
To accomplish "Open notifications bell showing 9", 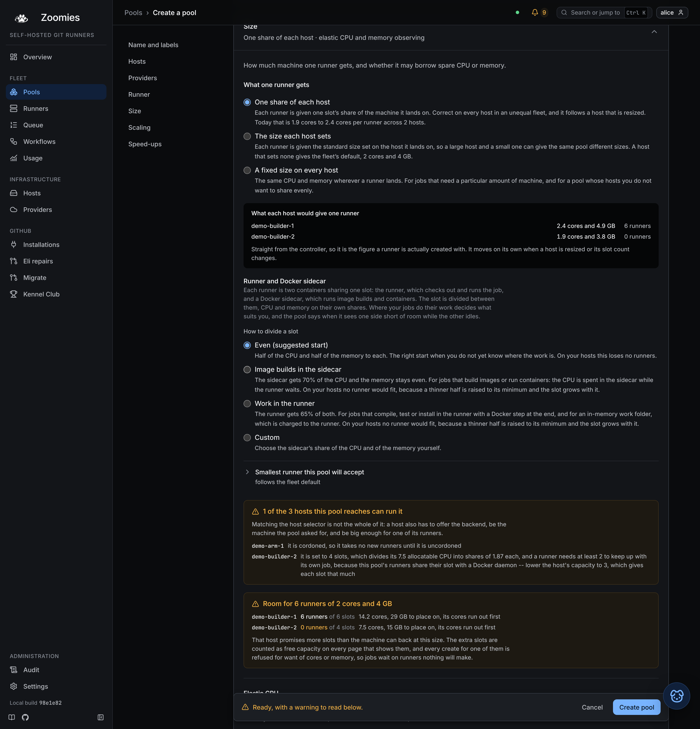I will pos(539,13).
